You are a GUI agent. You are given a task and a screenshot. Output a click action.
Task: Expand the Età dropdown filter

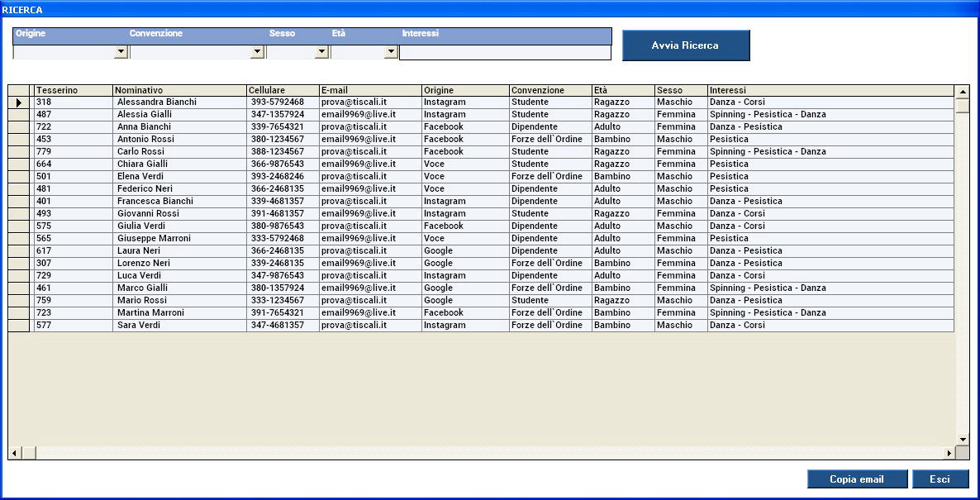[x=391, y=52]
